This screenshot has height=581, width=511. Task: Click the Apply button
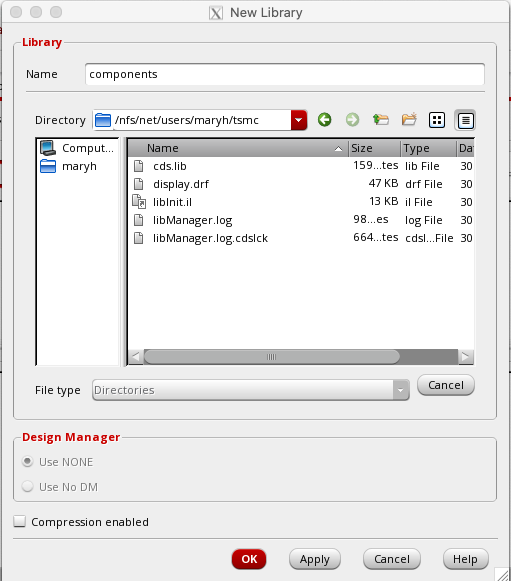coord(315,559)
